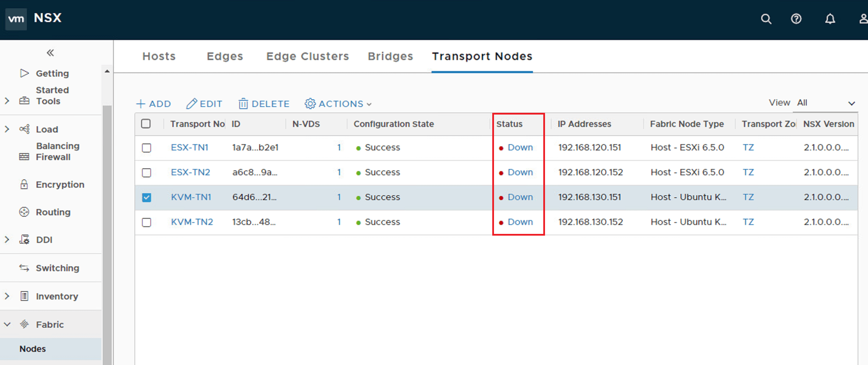Screen dimensions: 868x365
Task: Click the sidebar scrollbar up arrow
Action: point(107,71)
